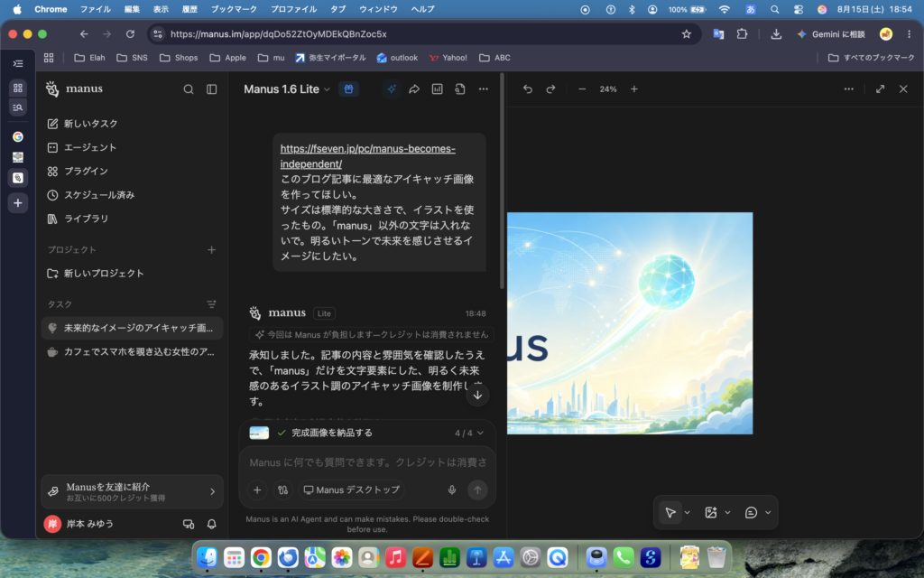Zoom out the image preview
Screen dimensions: 924x578
tap(582, 89)
